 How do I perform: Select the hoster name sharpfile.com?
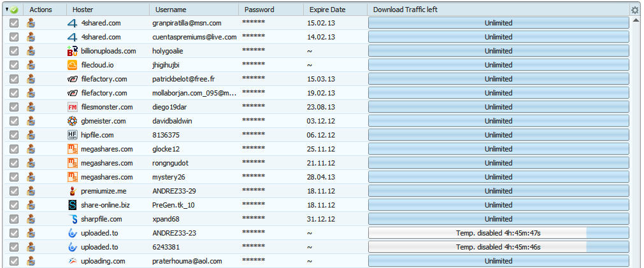[101, 219]
